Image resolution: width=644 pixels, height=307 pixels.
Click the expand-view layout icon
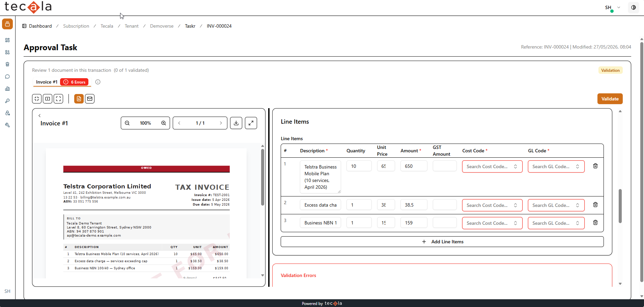tap(58, 99)
